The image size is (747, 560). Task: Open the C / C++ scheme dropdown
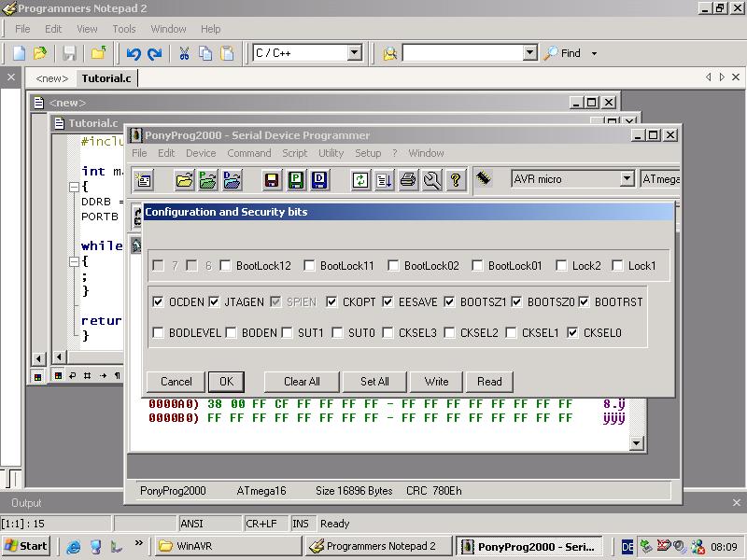(355, 52)
